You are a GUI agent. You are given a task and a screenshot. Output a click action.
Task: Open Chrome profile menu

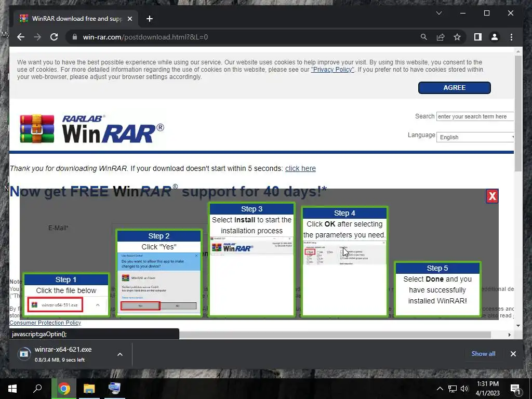(x=495, y=37)
